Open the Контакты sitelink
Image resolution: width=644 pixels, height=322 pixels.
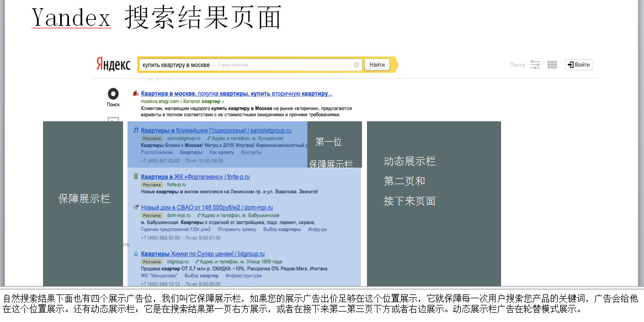[251, 152]
